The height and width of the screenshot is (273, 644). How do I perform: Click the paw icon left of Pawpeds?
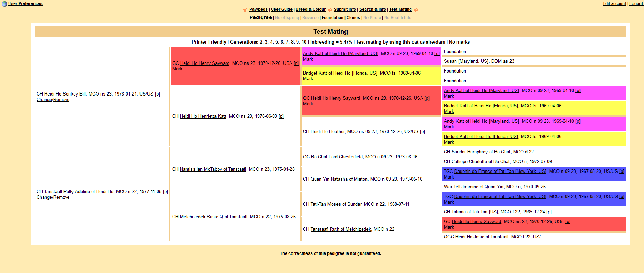point(245,10)
